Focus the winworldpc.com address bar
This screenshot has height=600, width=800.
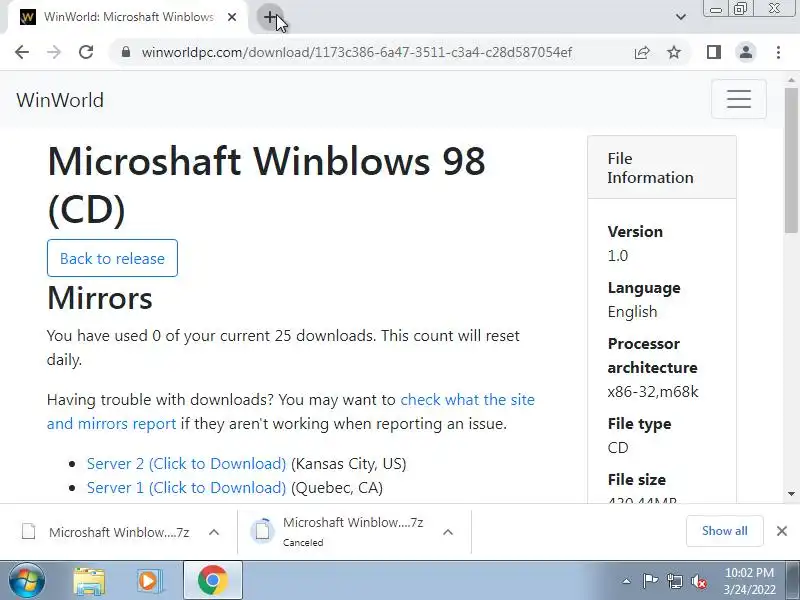tap(357, 52)
